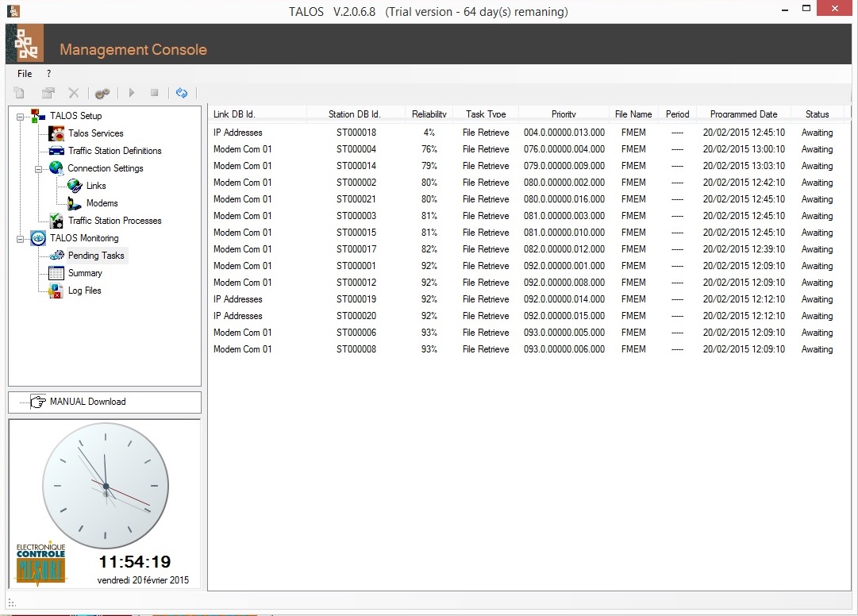Click the Summary table icon
The width and height of the screenshot is (858, 616).
coord(56,273)
